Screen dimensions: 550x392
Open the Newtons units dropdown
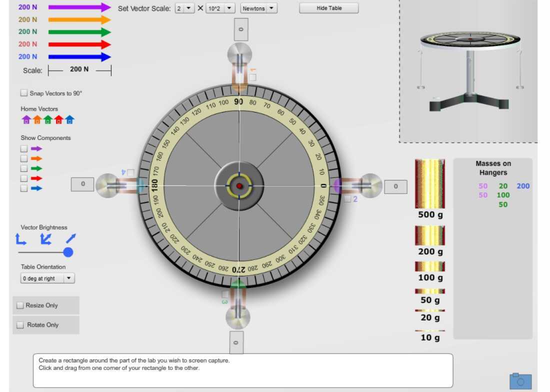[258, 8]
